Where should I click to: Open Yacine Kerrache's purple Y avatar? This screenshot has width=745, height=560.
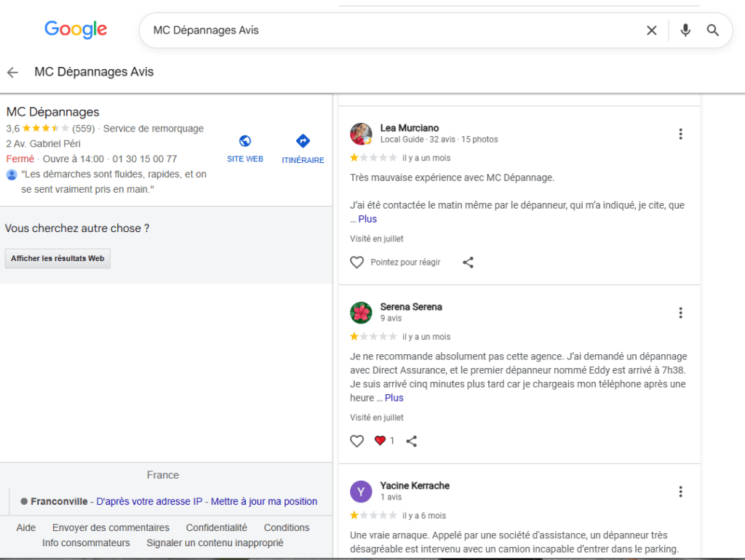tap(361, 492)
